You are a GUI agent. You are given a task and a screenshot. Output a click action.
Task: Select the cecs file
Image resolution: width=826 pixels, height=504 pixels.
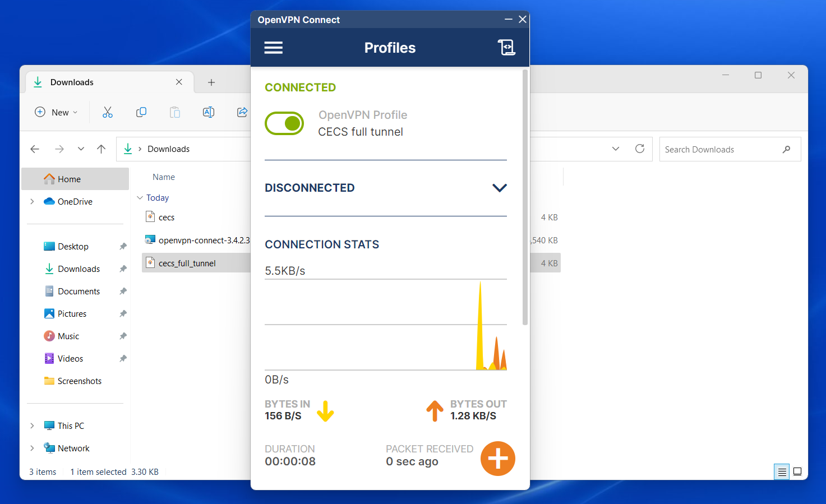pyautogui.click(x=167, y=218)
